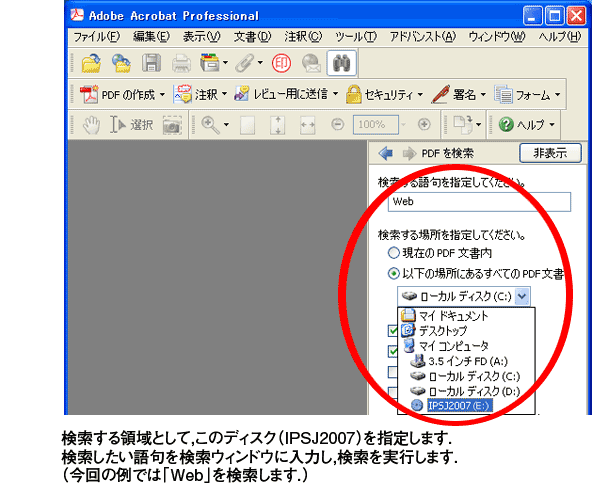This screenshot has width=600, height=486.
Task: Expand the Rotate view dropdown arrow
Action: [x=478, y=125]
